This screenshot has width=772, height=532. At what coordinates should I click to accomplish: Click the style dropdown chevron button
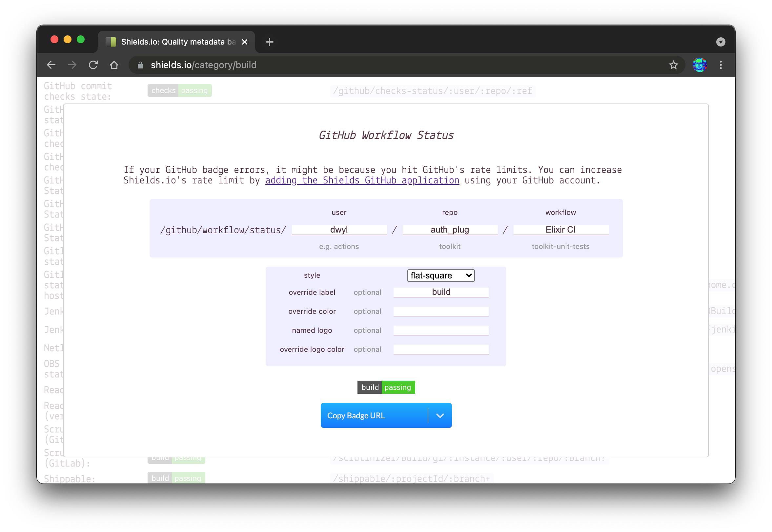pyautogui.click(x=468, y=275)
